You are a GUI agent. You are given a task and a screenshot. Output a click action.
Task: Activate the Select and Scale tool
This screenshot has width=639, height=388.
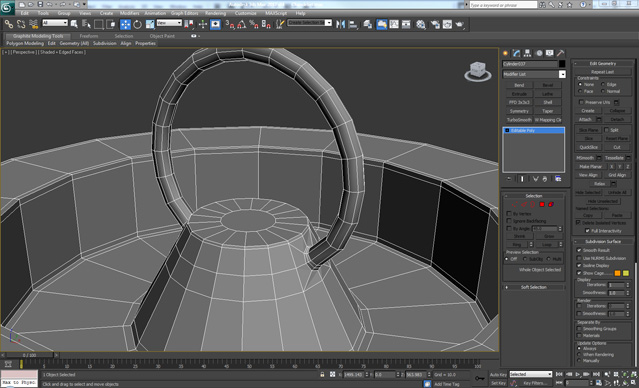[x=150, y=24]
